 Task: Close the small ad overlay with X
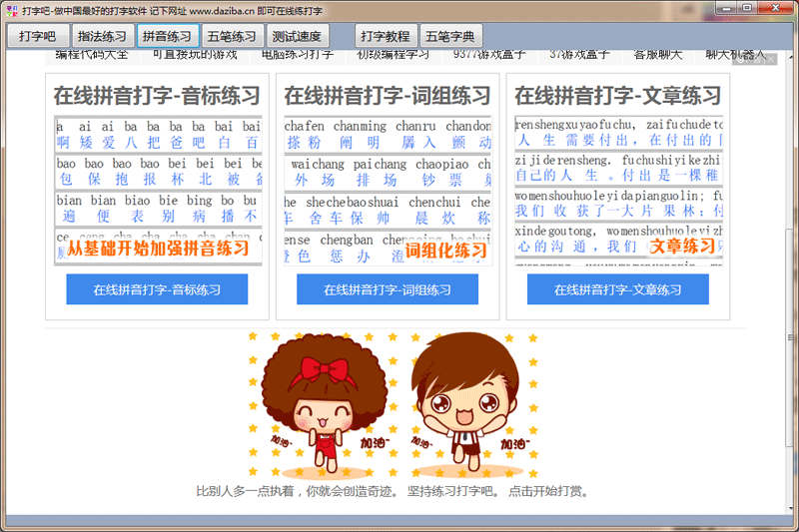point(771,60)
